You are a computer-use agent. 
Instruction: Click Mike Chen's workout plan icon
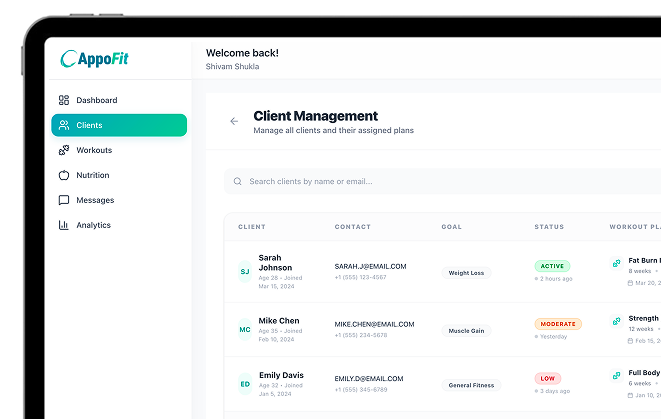[616, 322]
